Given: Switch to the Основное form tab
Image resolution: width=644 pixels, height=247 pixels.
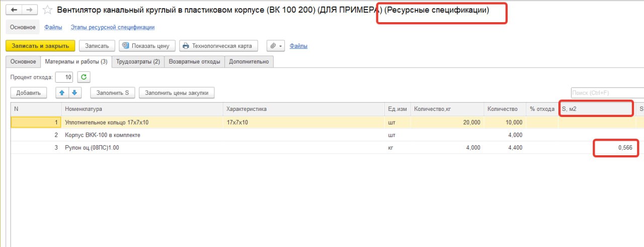Looking at the screenshot, I should click(x=23, y=61).
